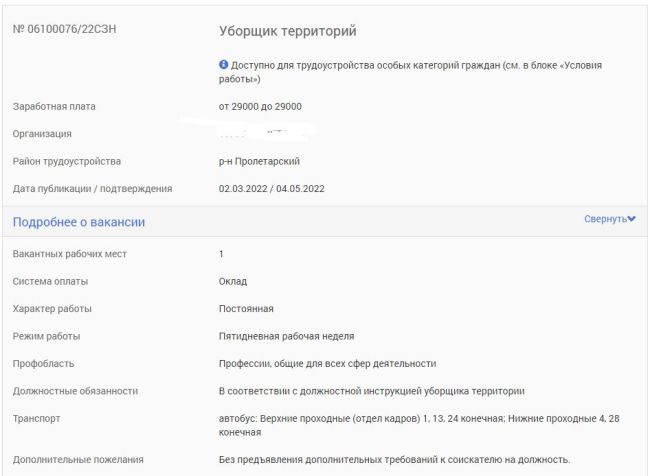The height and width of the screenshot is (476, 650).
Task: Click the vacancy title 'Уборщик территорий'
Action: click(288, 31)
